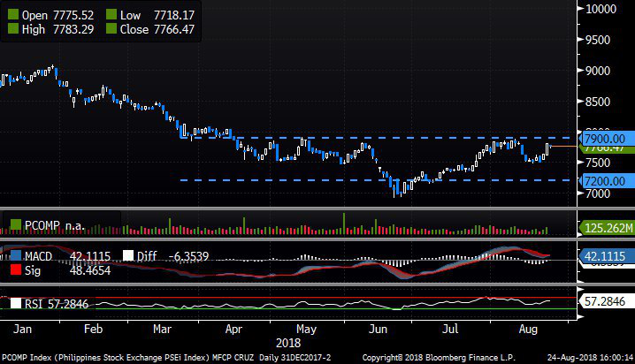Click the green Close legend swatch
The image size is (635, 364).
(111, 29)
